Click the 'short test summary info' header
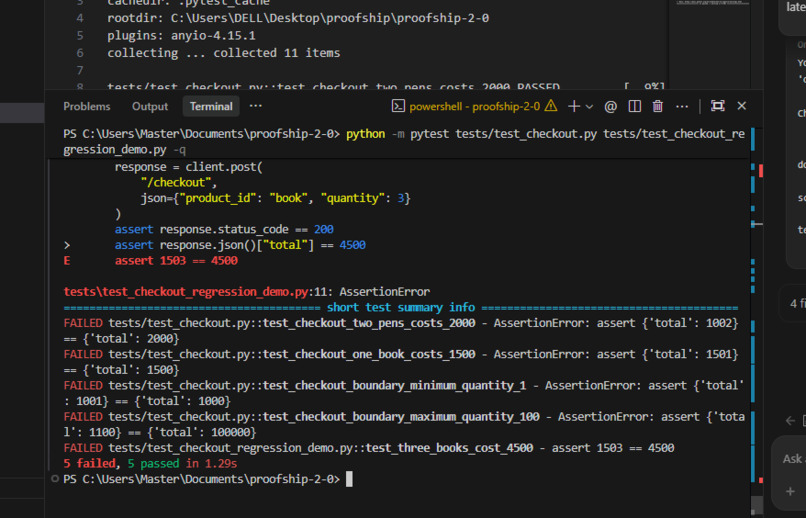This screenshot has width=806, height=518. 401,307
